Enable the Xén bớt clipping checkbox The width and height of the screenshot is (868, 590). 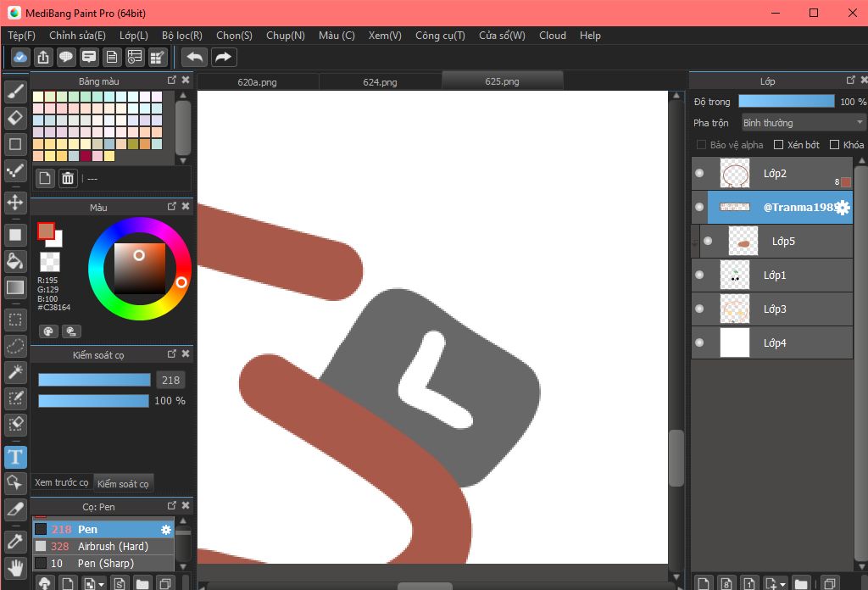778,144
